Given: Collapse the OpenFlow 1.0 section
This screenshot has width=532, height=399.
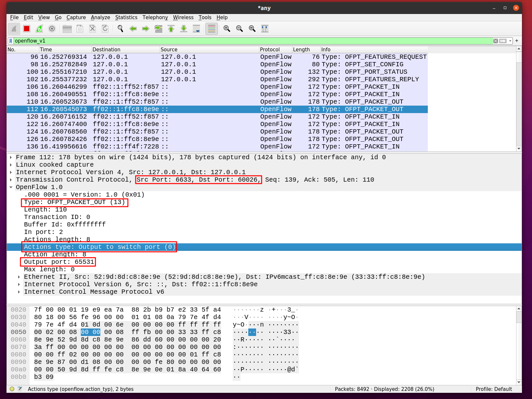Looking at the screenshot, I should pyautogui.click(x=11, y=187).
